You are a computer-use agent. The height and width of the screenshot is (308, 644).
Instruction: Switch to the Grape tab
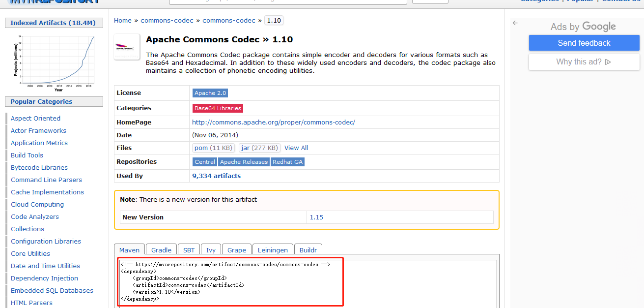(237, 250)
